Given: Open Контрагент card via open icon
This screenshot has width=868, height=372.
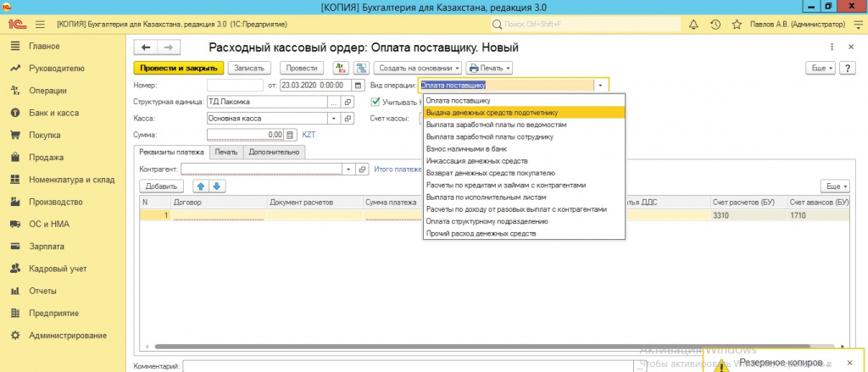Looking at the screenshot, I should click(x=363, y=169).
